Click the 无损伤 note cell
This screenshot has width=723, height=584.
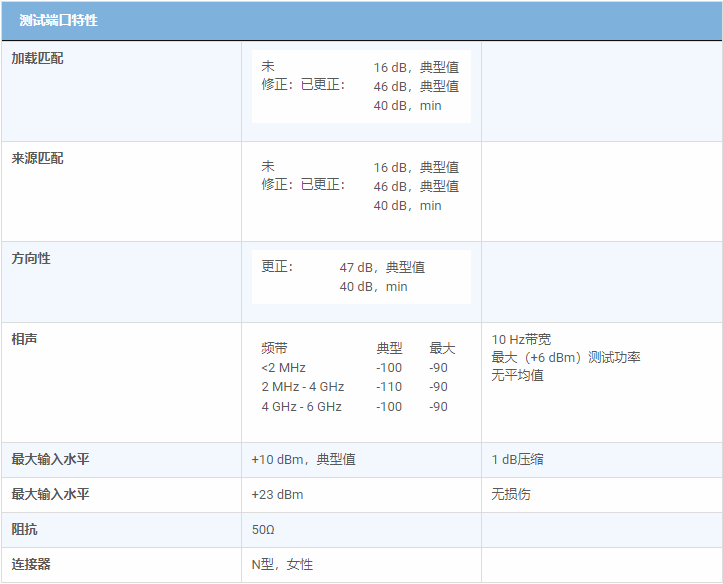pos(511,494)
